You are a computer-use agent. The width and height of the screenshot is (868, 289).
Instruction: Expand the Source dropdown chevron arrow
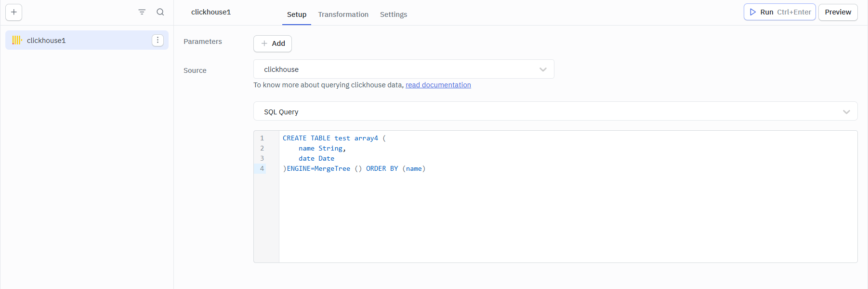[x=543, y=69]
